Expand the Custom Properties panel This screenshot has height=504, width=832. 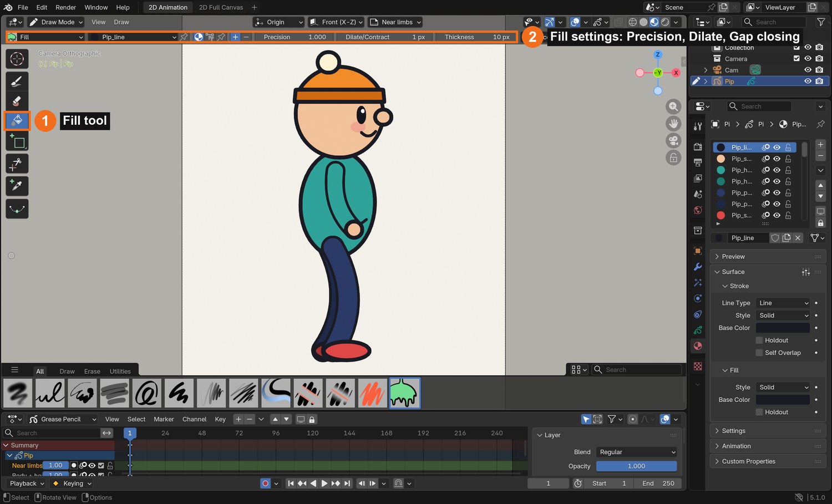768,461
